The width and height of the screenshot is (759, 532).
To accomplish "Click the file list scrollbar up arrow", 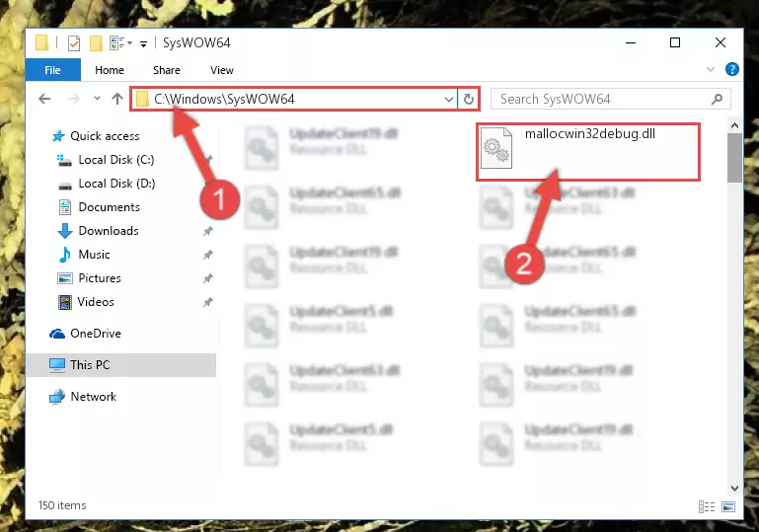I will point(734,126).
